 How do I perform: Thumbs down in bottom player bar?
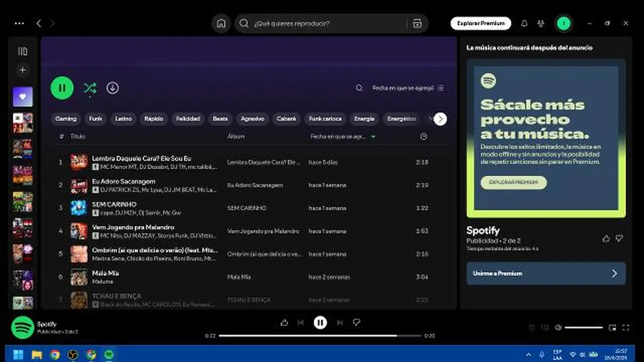(356, 323)
